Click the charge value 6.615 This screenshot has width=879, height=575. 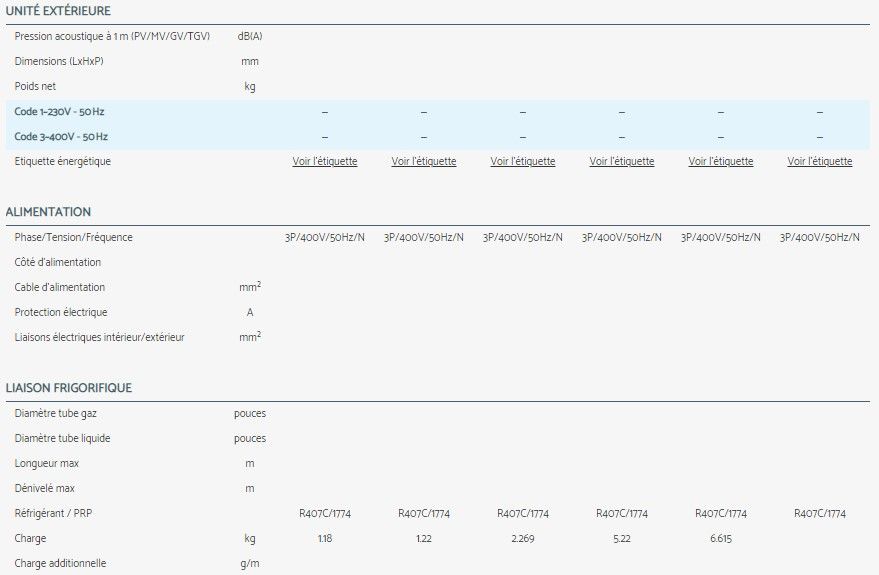(720, 539)
